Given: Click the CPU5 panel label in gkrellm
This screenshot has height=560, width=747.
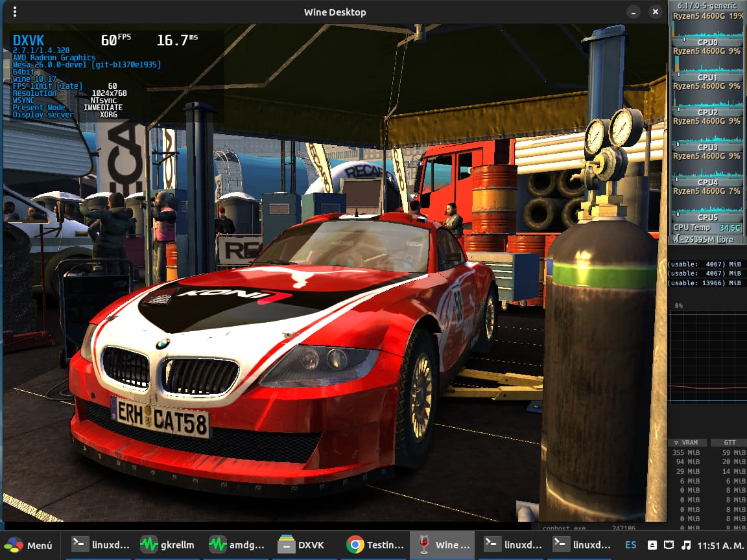Looking at the screenshot, I should (x=707, y=217).
